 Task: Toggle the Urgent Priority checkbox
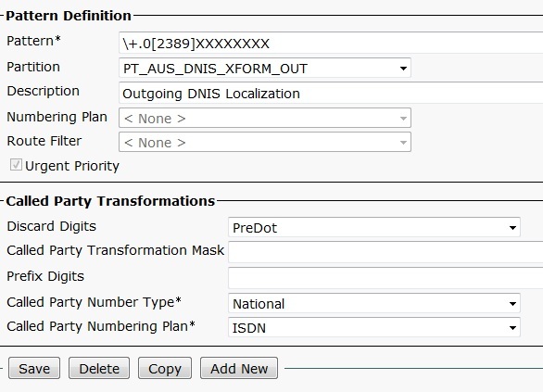[16, 165]
